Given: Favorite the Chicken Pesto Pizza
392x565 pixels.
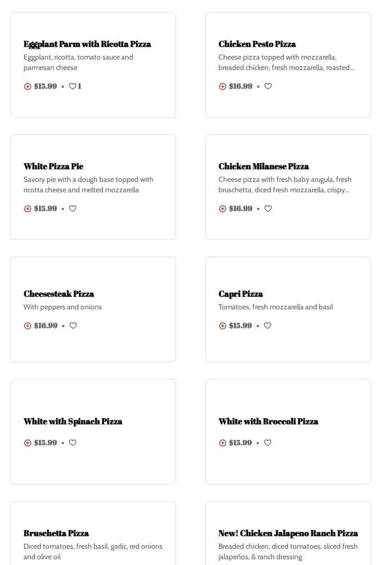Looking at the screenshot, I should tap(268, 86).
